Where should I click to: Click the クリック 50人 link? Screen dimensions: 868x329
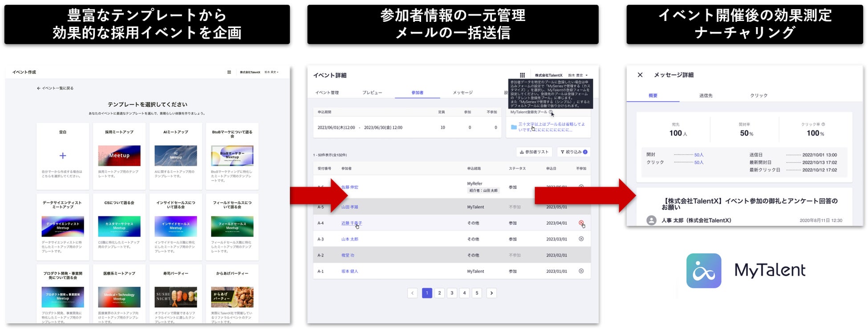699,162
